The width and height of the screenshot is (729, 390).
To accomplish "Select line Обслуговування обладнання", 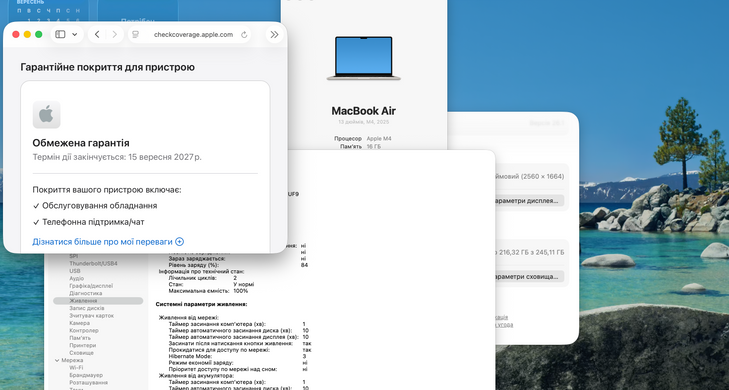I will [x=99, y=205].
